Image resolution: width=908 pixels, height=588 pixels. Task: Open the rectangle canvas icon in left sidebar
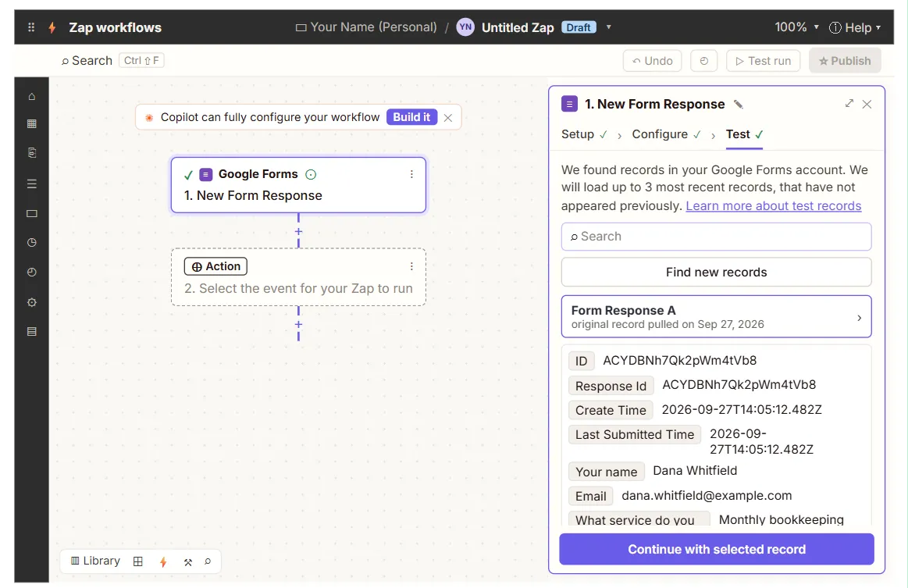[32, 213]
